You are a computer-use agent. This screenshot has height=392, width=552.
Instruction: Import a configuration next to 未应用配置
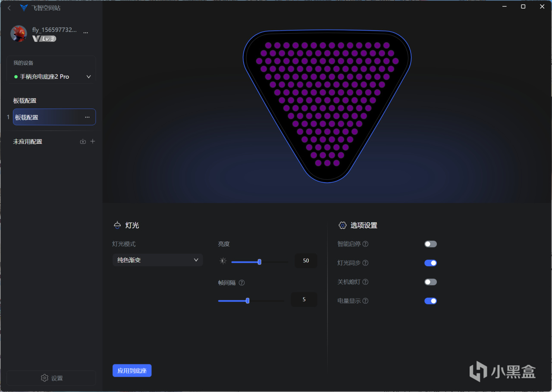tap(83, 141)
